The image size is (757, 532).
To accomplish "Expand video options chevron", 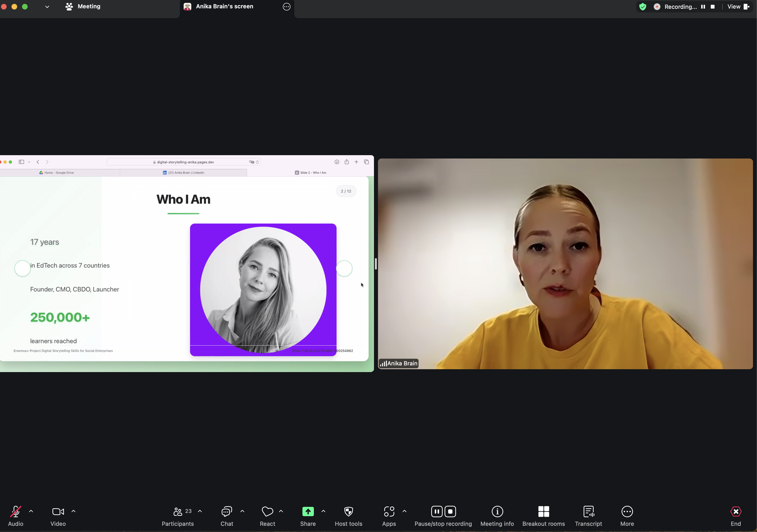I will [73, 511].
